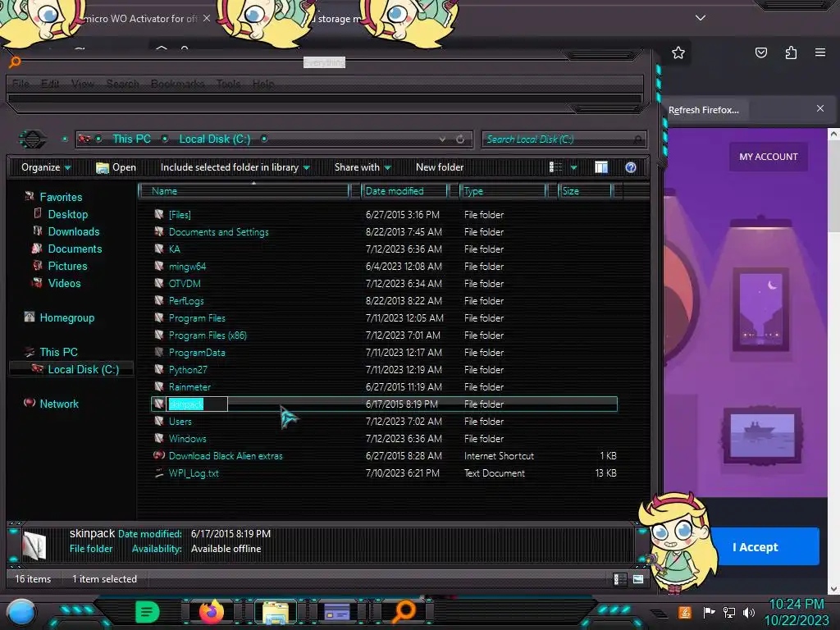The height and width of the screenshot is (630, 840).
Task: Bookmark page with Firefox star icon
Action: 678,52
